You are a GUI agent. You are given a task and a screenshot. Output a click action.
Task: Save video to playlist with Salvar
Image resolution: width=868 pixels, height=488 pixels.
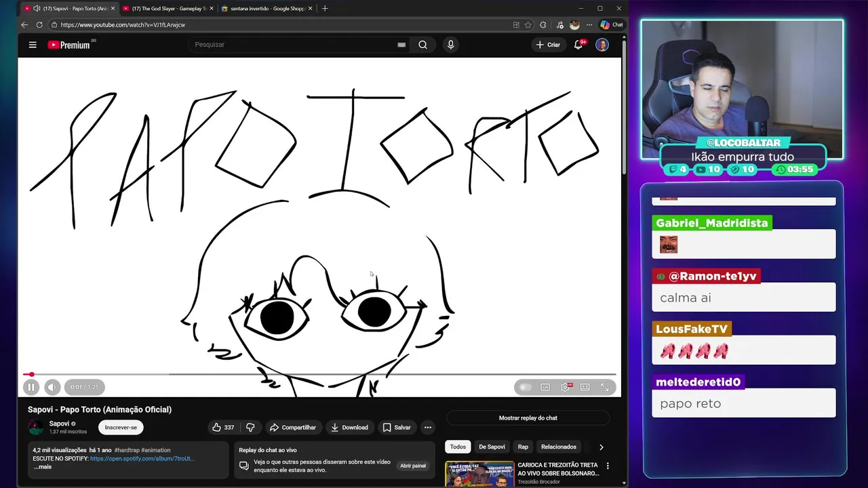click(x=397, y=428)
